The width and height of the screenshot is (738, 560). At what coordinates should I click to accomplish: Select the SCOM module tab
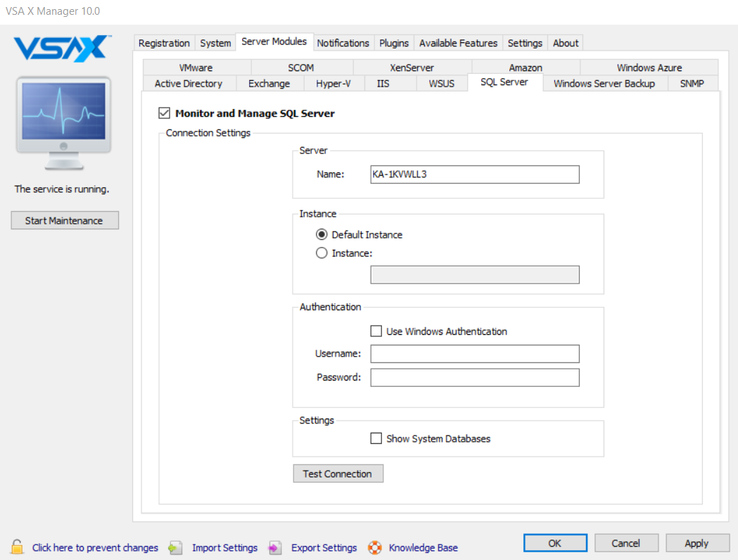[x=301, y=68]
